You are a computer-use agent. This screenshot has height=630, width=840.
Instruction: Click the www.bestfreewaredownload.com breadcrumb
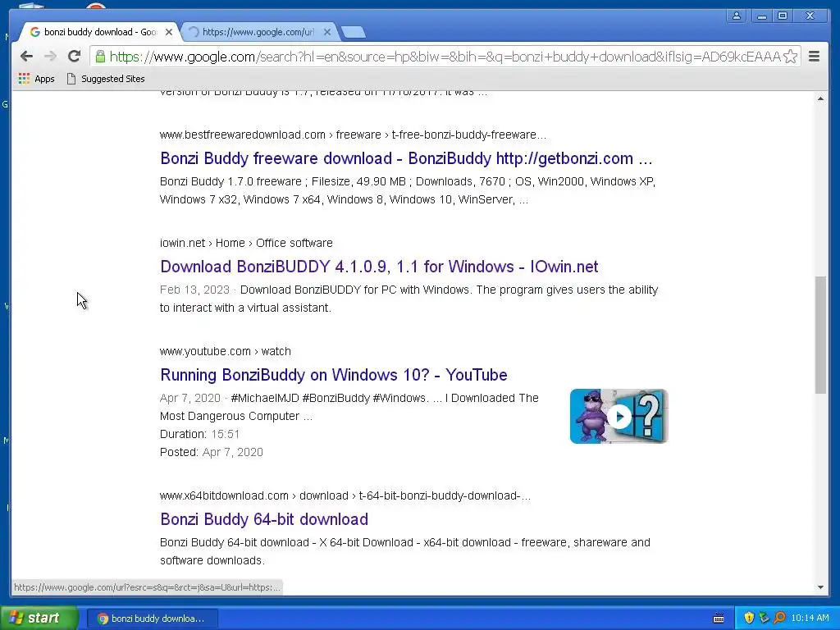[353, 135]
